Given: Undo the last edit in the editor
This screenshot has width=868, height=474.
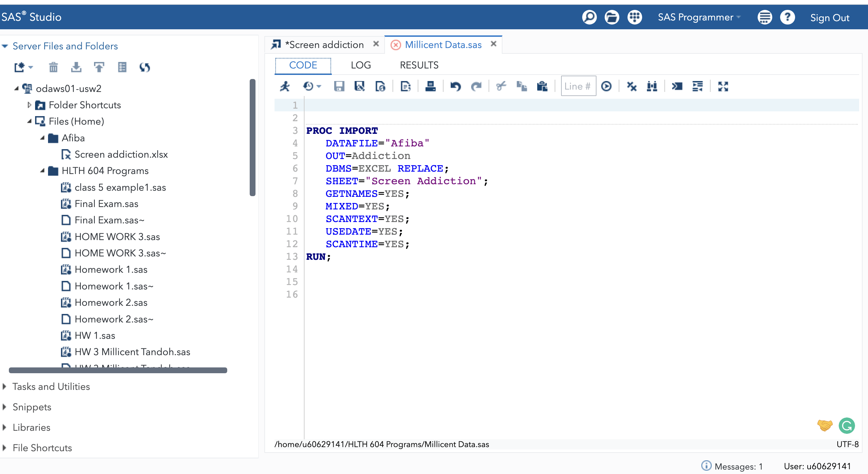Looking at the screenshot, I should 456,86.
